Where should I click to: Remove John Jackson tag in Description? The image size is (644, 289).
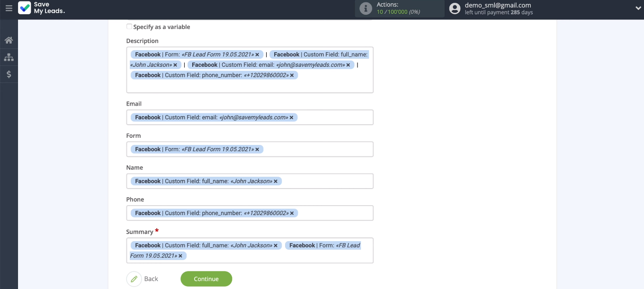pyautogui.click(x=175, y=65)
